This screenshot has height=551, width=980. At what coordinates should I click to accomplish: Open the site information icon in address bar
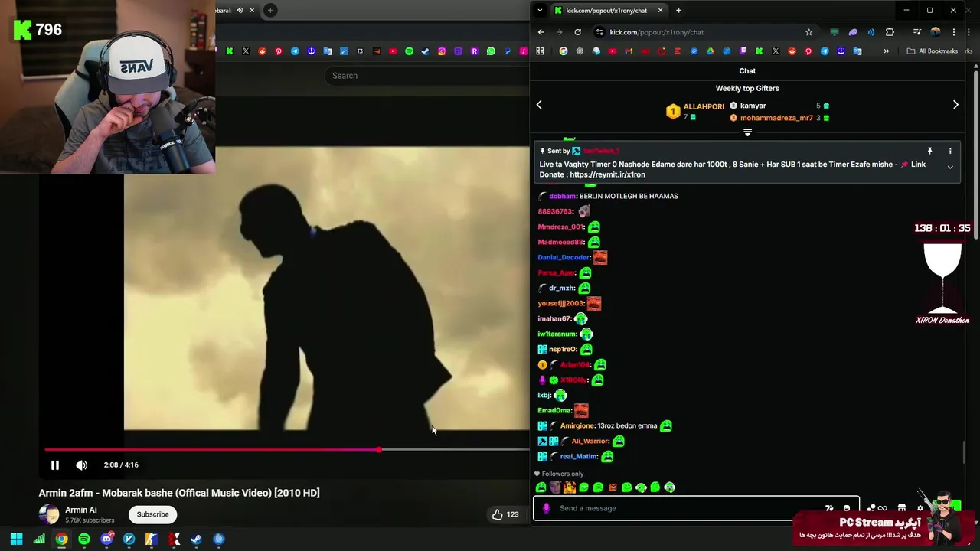599,32
